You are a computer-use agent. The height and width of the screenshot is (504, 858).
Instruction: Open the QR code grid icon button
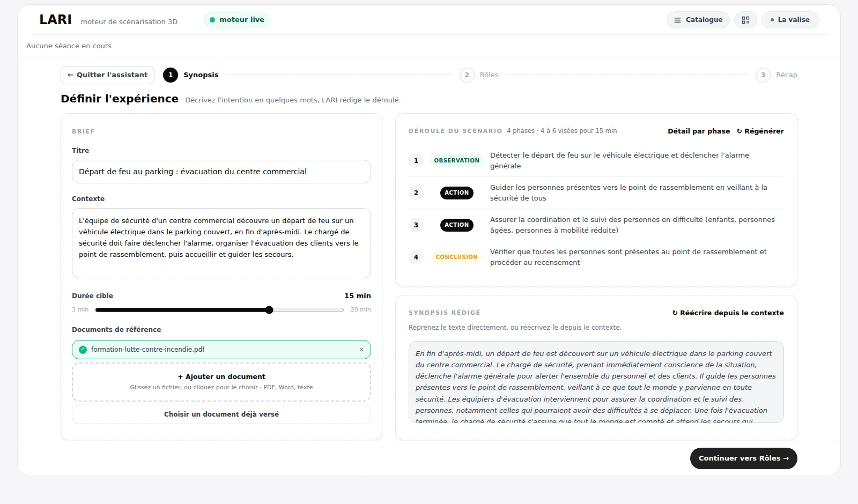[x=745, y=20]
